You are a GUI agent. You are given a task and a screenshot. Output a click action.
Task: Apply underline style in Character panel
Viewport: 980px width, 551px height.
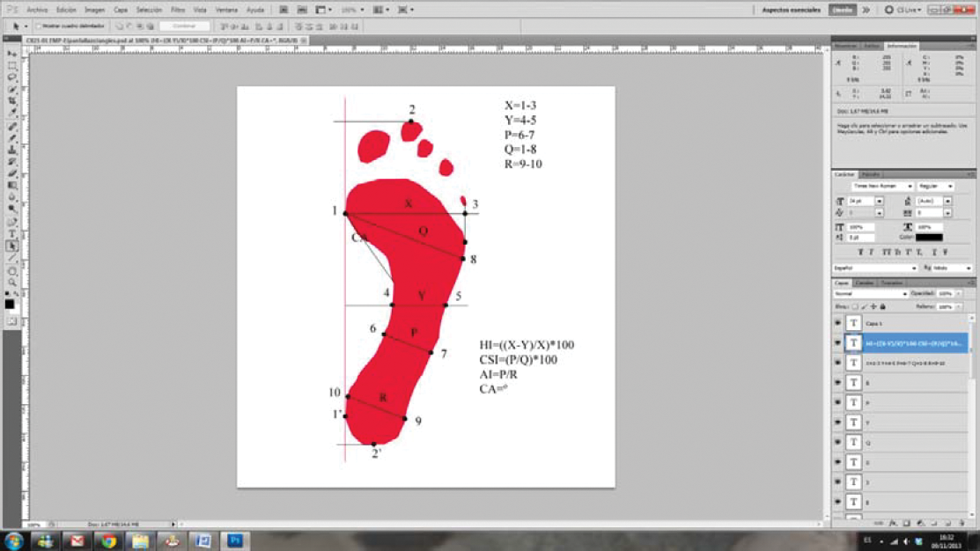[x=934, y=253]
